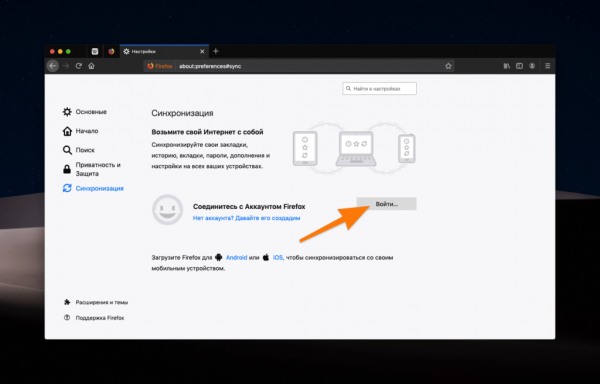This screenshot has height=384, width=600.
Task: Click the question mark support icon
Action: tap(67, 317)
